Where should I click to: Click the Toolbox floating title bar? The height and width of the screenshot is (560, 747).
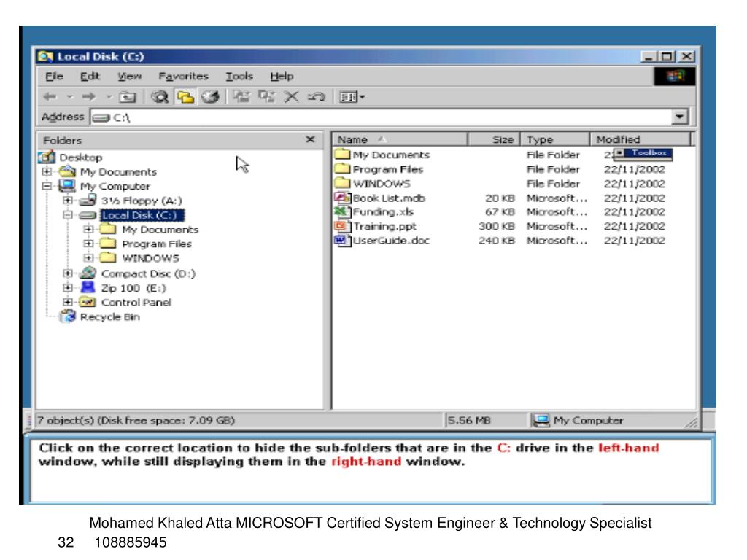[x=643, y=153]
